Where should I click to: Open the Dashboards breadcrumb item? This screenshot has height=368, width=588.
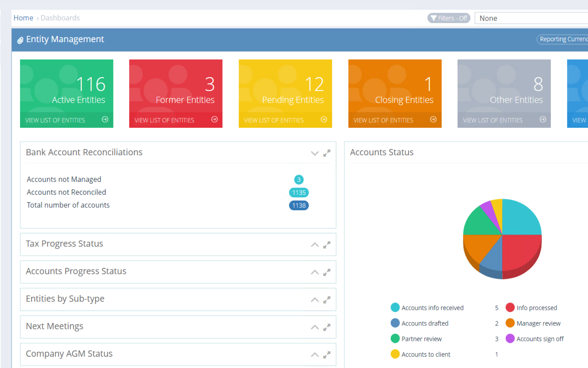tap(60, 18)
